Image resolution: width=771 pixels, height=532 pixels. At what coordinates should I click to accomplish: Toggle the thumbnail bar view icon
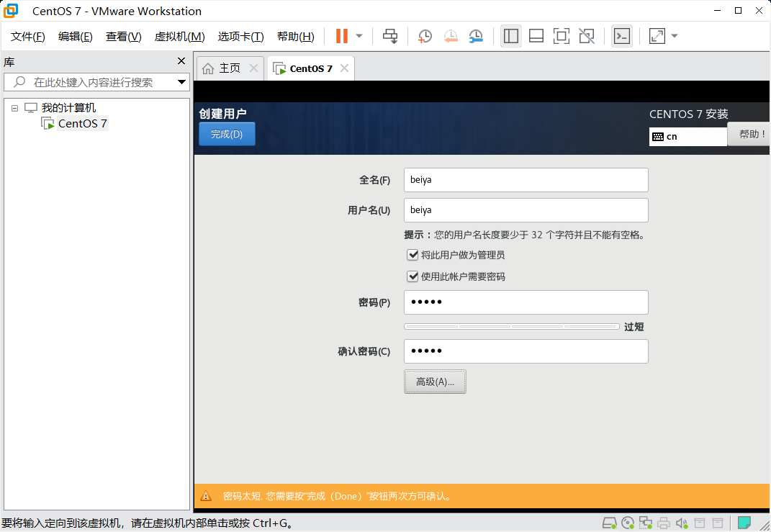click(x=536, y=36)
